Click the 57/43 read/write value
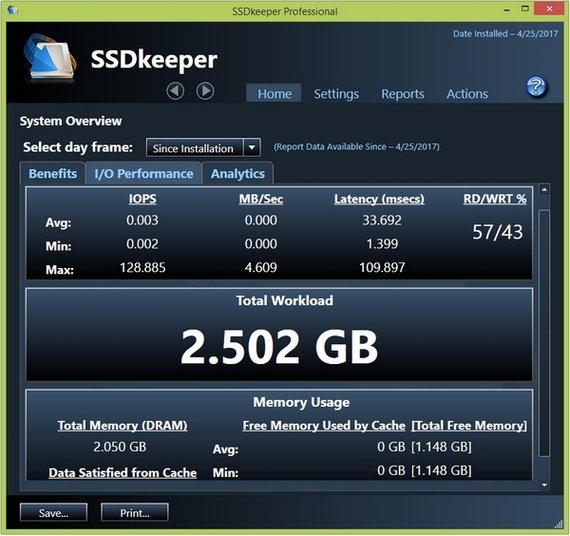The image size is (570, 536). (x=498, y=232)
